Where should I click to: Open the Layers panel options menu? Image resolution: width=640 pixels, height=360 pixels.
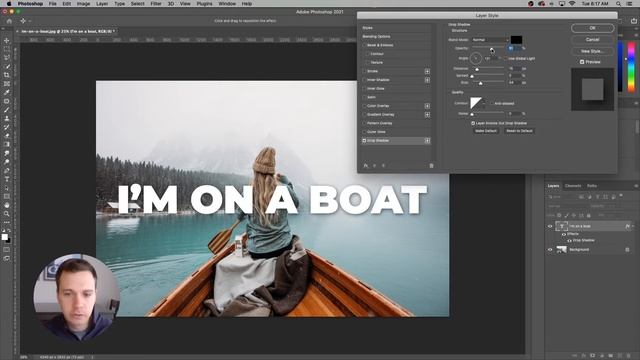[x=636, y=186]
